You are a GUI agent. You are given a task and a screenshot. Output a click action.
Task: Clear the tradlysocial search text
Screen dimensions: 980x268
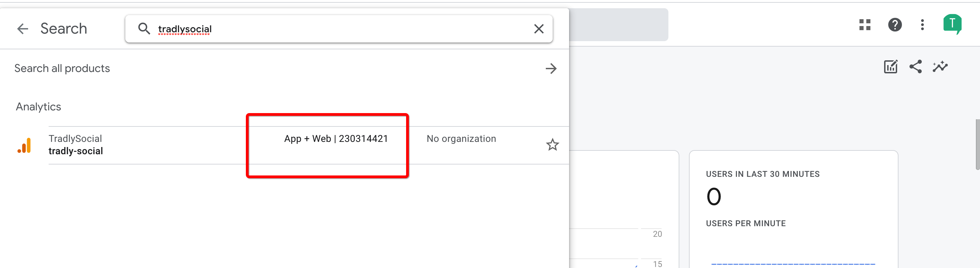pyautogui.click(x=538, y=29)
